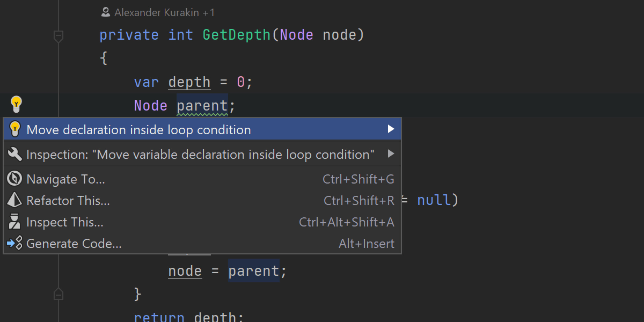Click the Generate Code arrow icon
This screenshot has height=322, width=644.
tap(15, 243)
